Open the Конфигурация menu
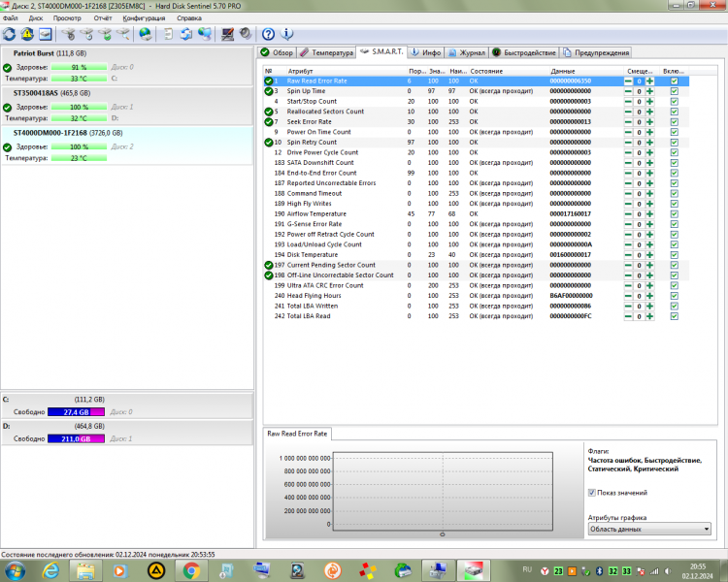 (144, 18)
